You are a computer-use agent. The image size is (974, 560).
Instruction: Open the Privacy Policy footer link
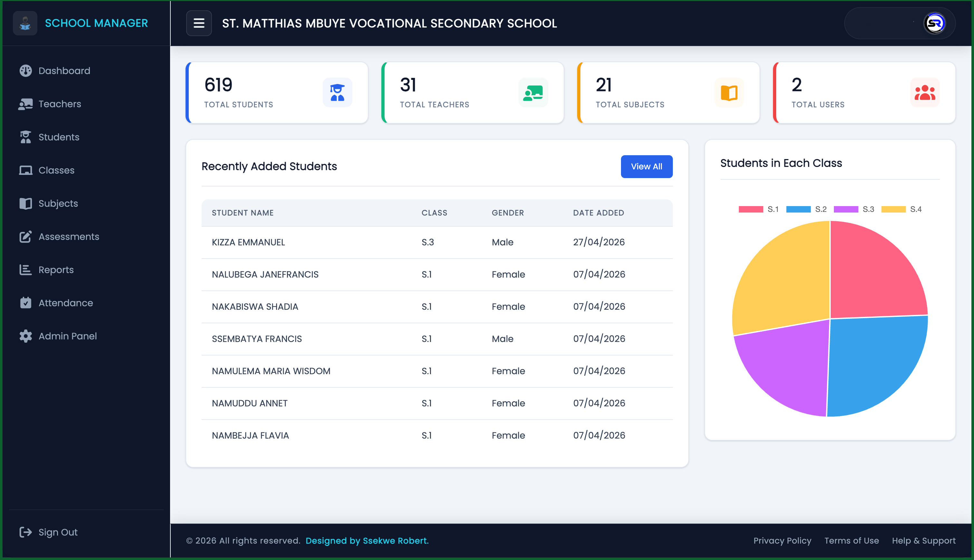(782, 540)
